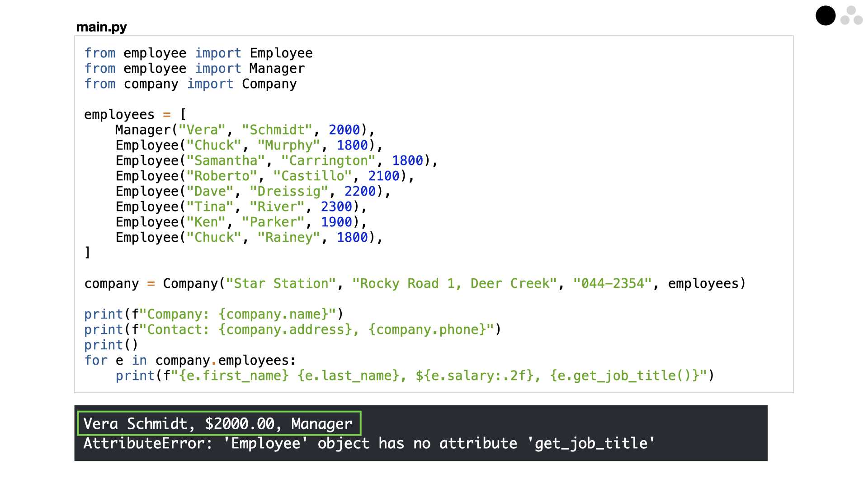Click the Manager("Vera", "Schmidt", 2000) line
The image size is (868, 488).
pyautogui.click(x=245, y=130)
